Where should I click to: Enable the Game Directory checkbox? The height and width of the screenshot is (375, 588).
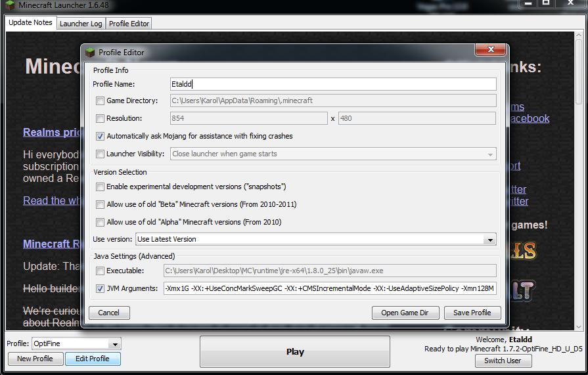(100, 101)
